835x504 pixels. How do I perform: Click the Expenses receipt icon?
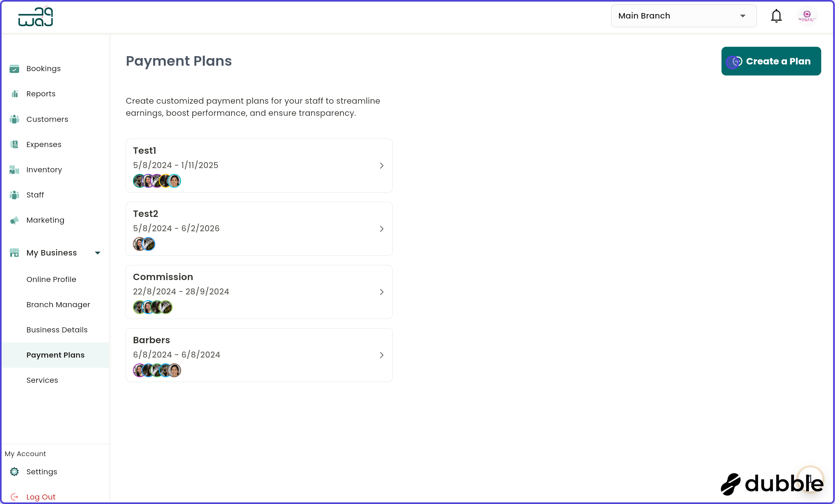(14, 144)
